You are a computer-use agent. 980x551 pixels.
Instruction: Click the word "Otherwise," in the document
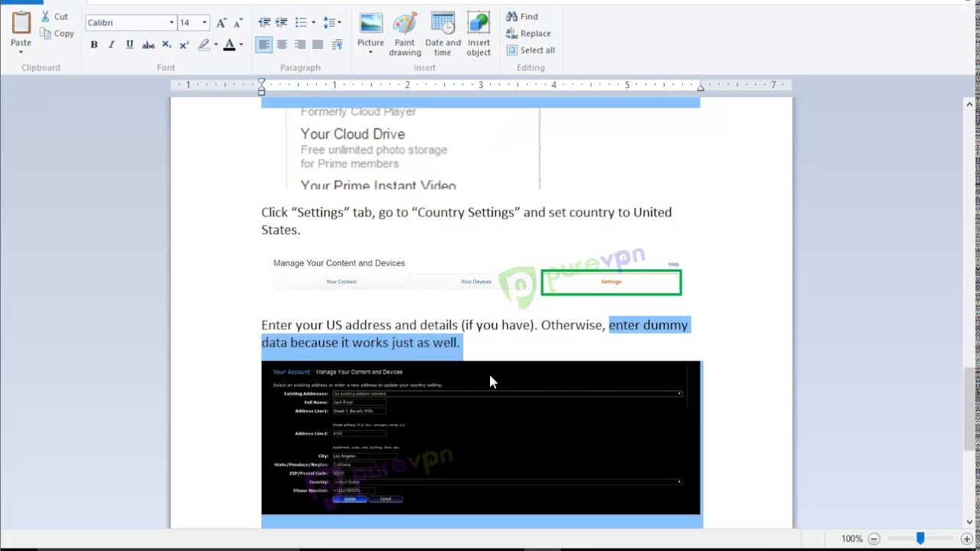(x=573, y=325)
